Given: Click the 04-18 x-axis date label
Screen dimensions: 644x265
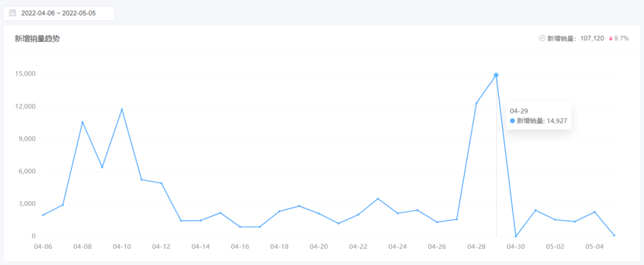Looking at the screenshot, I should 279,246.
